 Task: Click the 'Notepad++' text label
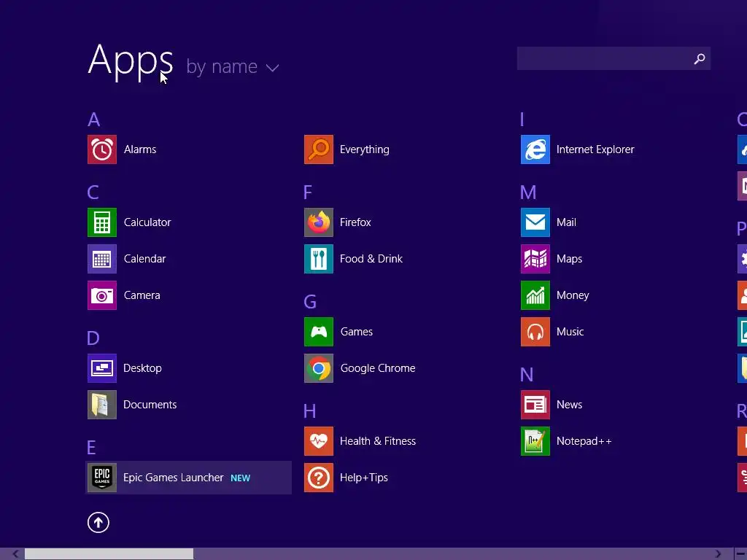click(584, 441)
